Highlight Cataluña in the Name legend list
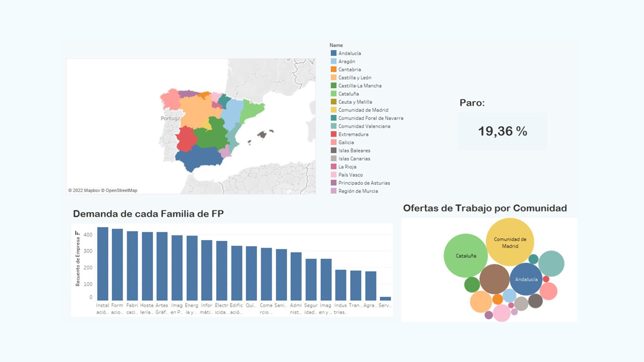Viewport: 644px width, 362px height. pyautogui.click(x=348, y=94)
